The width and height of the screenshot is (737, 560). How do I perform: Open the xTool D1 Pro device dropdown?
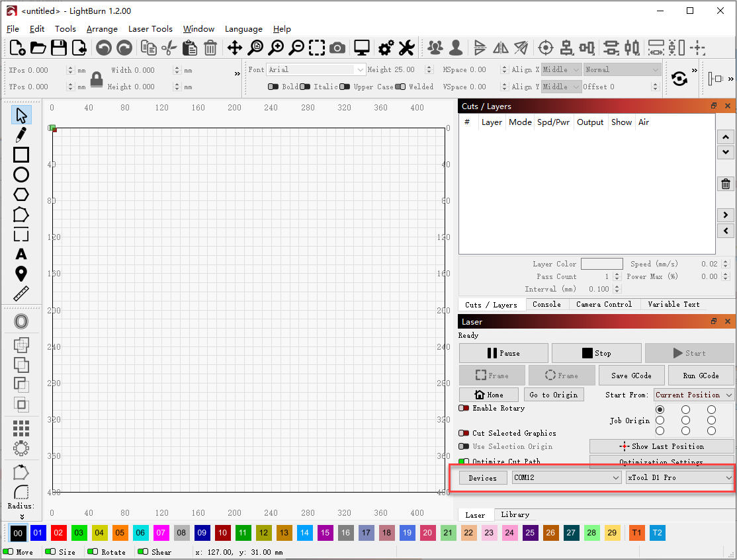click(x=679, y=477)
